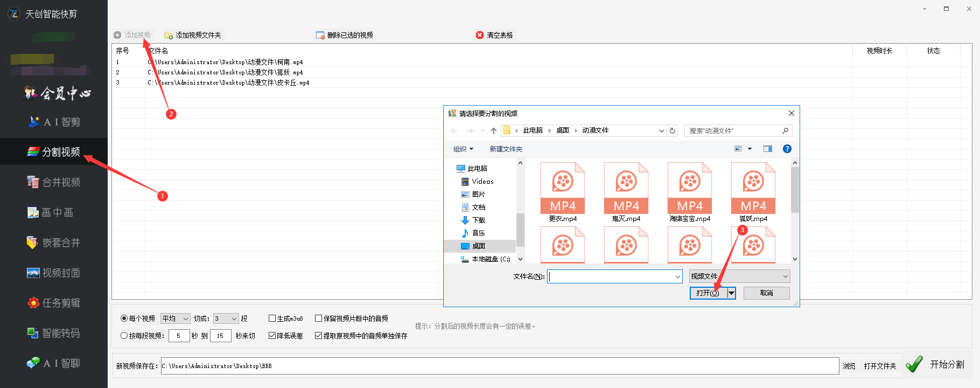Viewport: 980px width, 388px height.
Task: Click the start seconds field showing 5
Action: 179,335
